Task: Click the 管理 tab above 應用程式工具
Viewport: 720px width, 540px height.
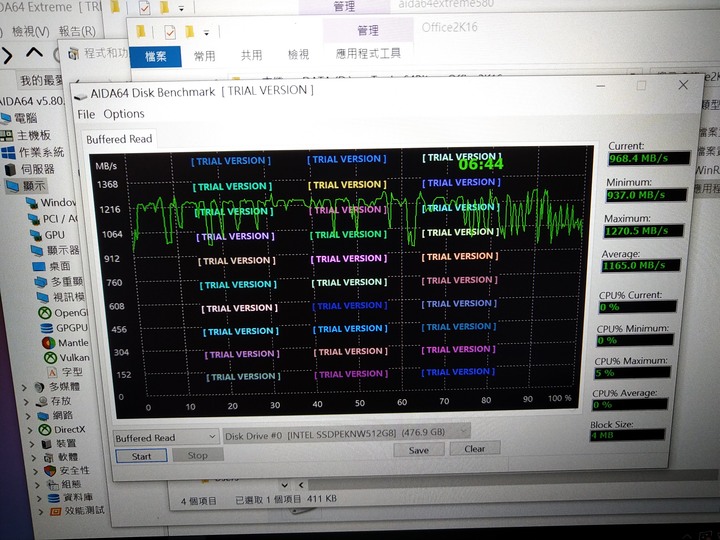Action: tap(368, 30)
